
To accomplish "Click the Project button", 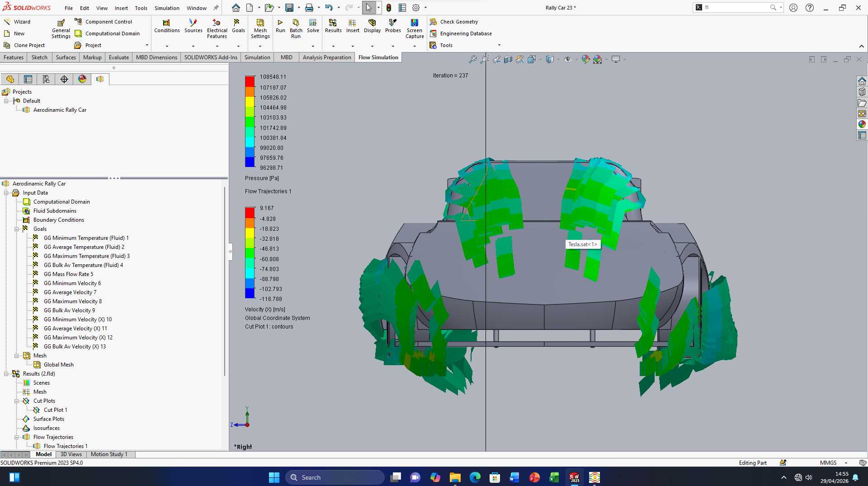I will click(x=88, y=45).
